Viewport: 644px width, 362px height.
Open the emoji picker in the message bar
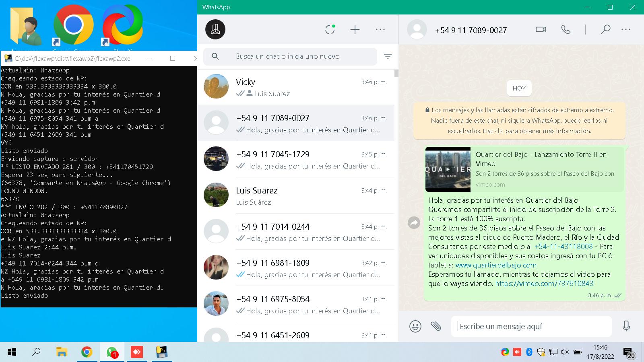click(415, 326)
